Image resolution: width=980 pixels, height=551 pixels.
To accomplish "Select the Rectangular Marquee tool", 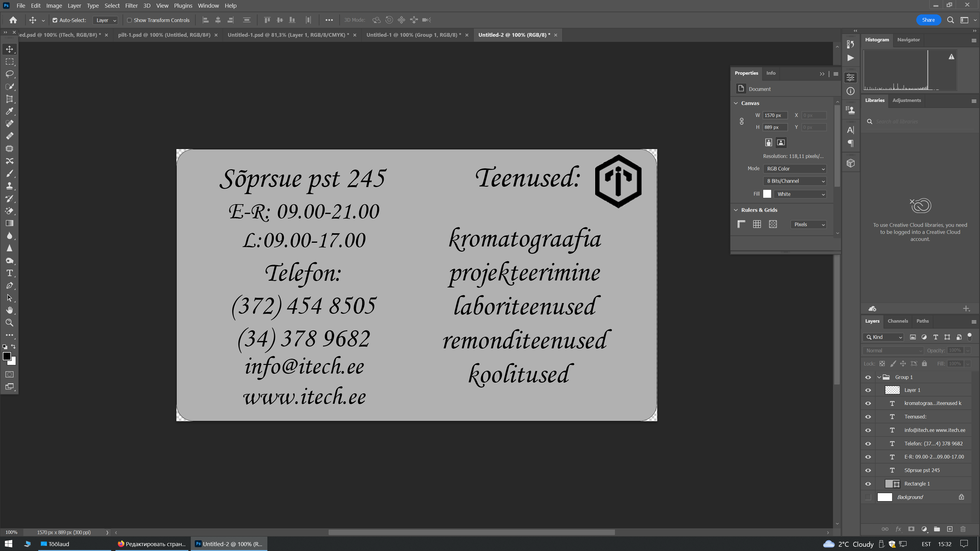I will coord(9,62).
